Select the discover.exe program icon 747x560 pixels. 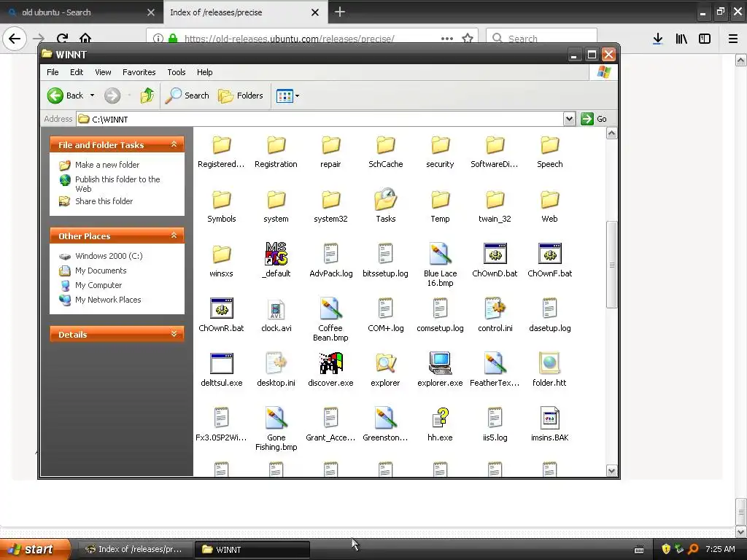[x=330, y=370]
